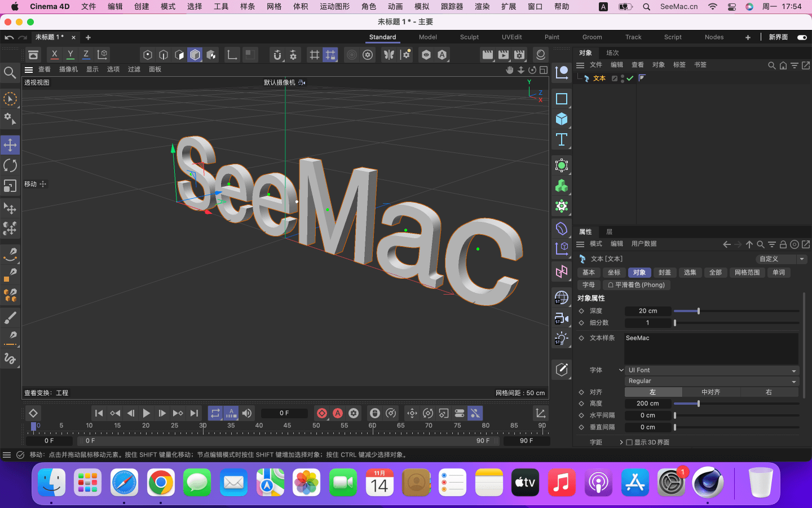Viewport: 812px width, 508px height.
Task: Click the Record Active Objects button
Action: (x=322, y=413)
